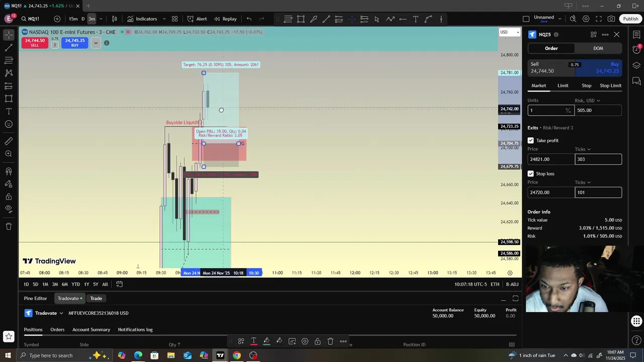Switch to Account Summary tab
The width and height of the screenshot is (644, 362).
[91, 329]
